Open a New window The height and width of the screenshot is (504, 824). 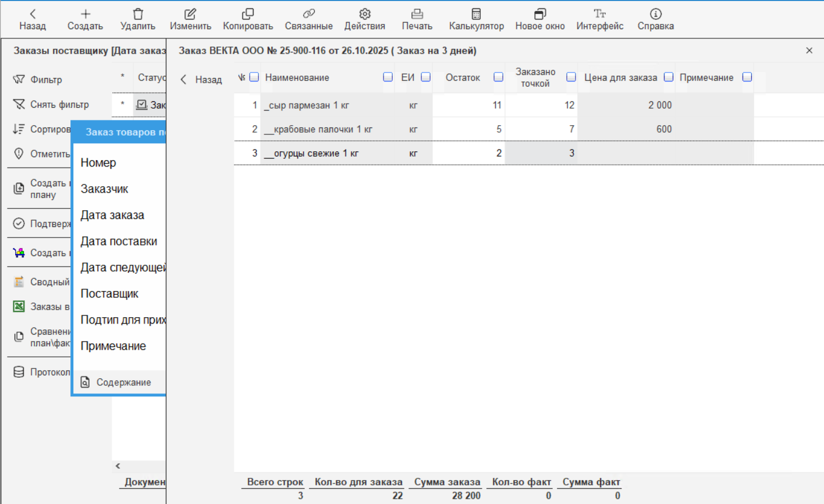tap(539, 14)
